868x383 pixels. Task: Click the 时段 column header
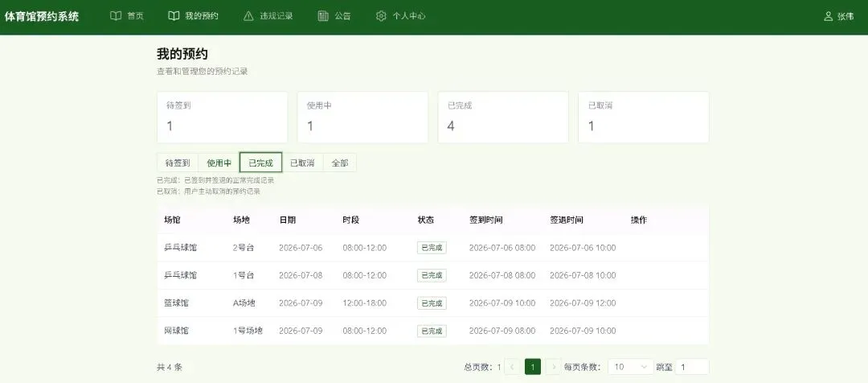coord(351,220)
